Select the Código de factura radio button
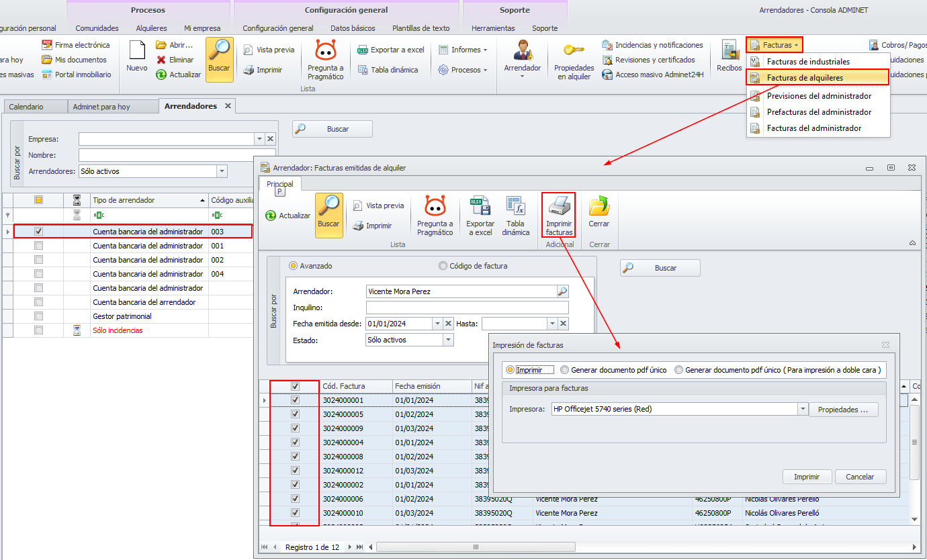 click(x=443, y=266)
